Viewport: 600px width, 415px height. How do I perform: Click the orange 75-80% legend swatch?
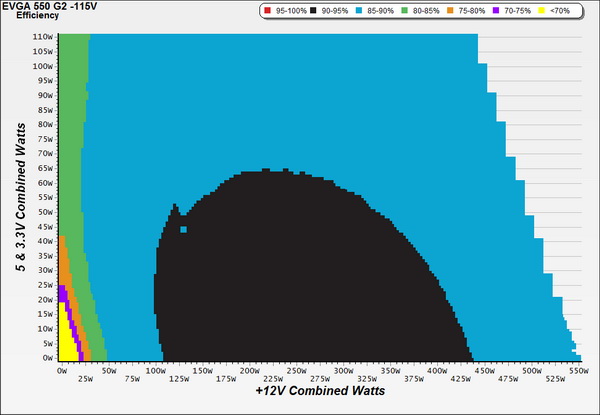(x=450, y=11)
